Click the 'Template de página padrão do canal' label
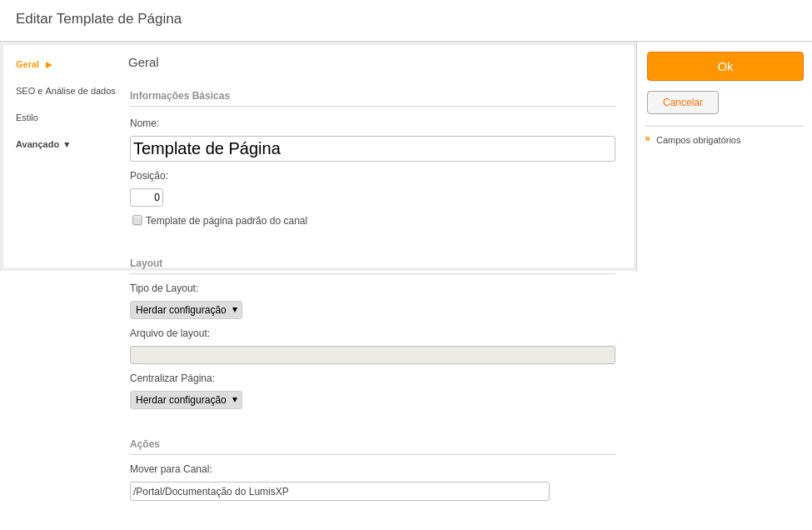 tap(227, 221)
